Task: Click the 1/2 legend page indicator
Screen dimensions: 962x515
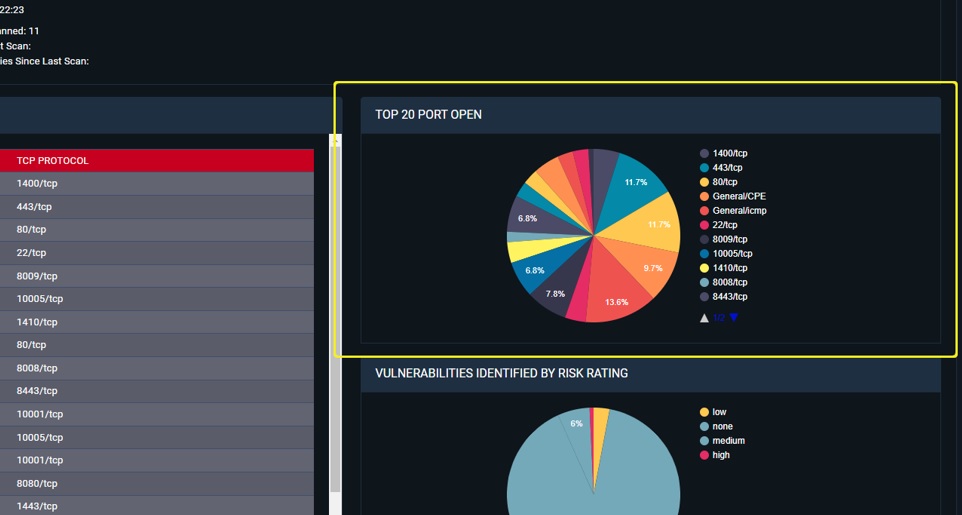Action: pos(719,318)
